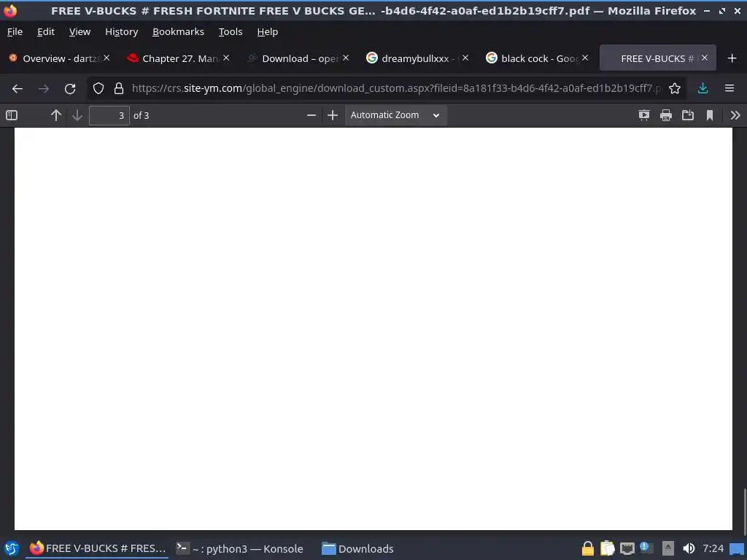The width and height of the screenshot is (747, 560).
Task: Open the volume control tray icon
Action: 689,548
